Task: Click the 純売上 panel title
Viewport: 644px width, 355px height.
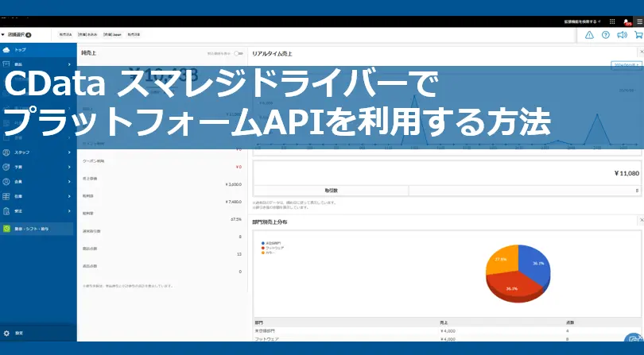Action: 89,53
